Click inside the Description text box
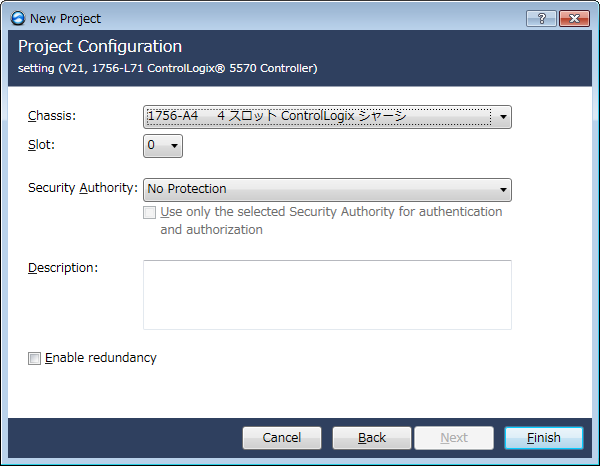This screenshot has height=466, width=600. pyautogui.click(x=327, y=294)
